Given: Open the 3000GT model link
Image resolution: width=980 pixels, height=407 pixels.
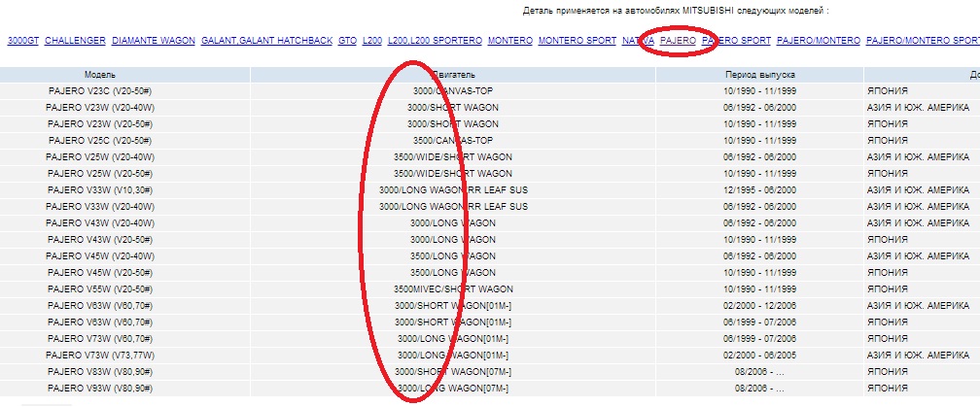Looking at the screenshot, I should pyautogui.click(x=22, y=41).
